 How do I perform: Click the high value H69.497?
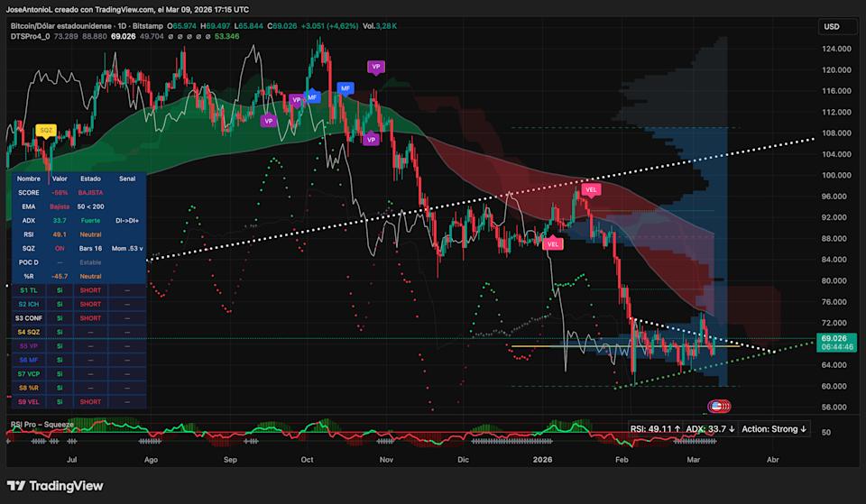pos(216,26)
